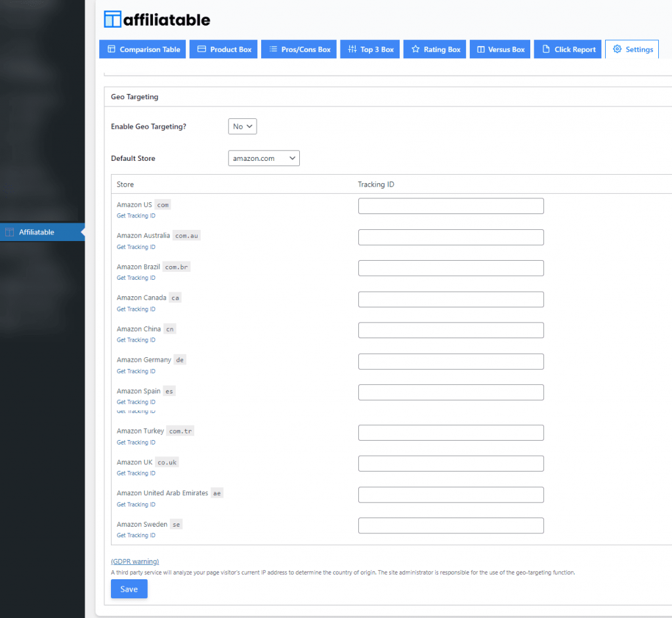This screenshot has width=672, height=618.
Task: Focus the Amazon UK tracking ID field
Action: click(x=451, y=464)
